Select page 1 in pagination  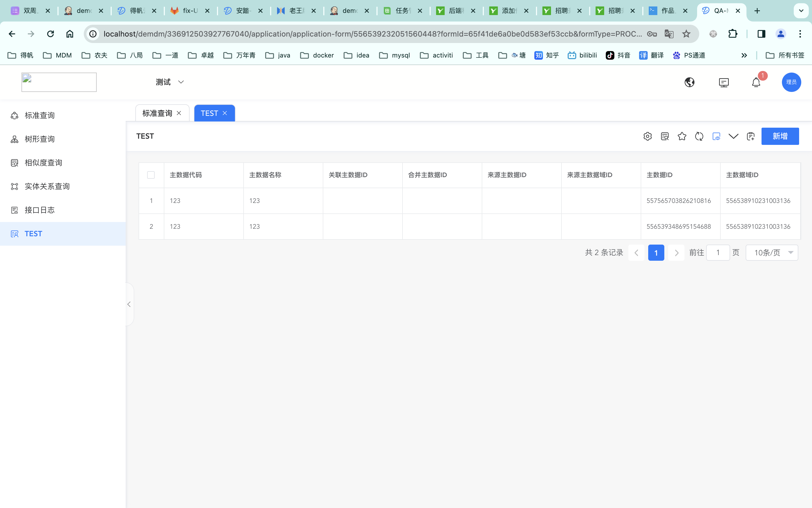[656, 253]
